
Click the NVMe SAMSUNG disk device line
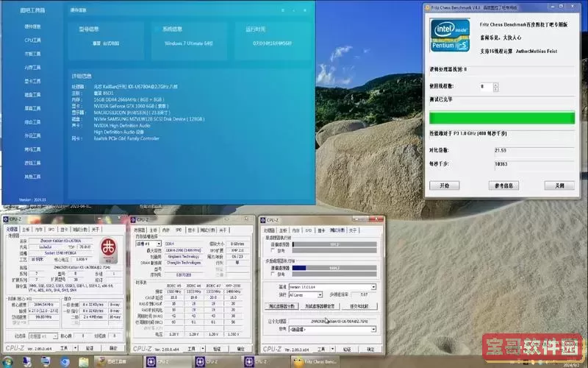point(149,119)
